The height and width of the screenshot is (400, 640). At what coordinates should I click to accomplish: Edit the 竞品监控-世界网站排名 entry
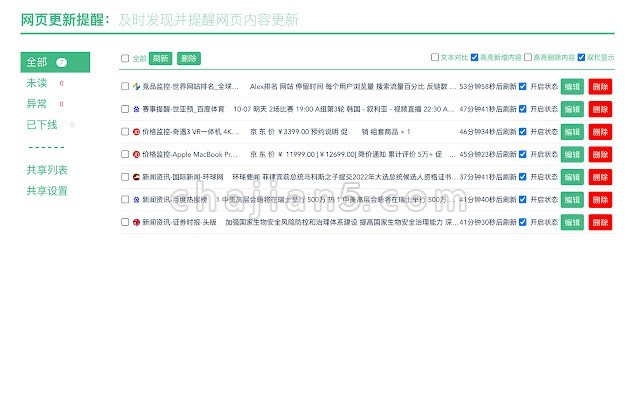click(x=572, y=87)
